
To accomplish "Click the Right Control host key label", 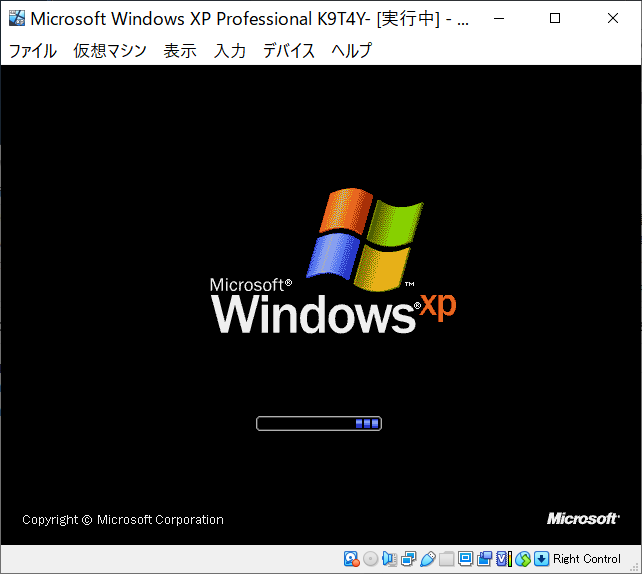I will (587, 559).
